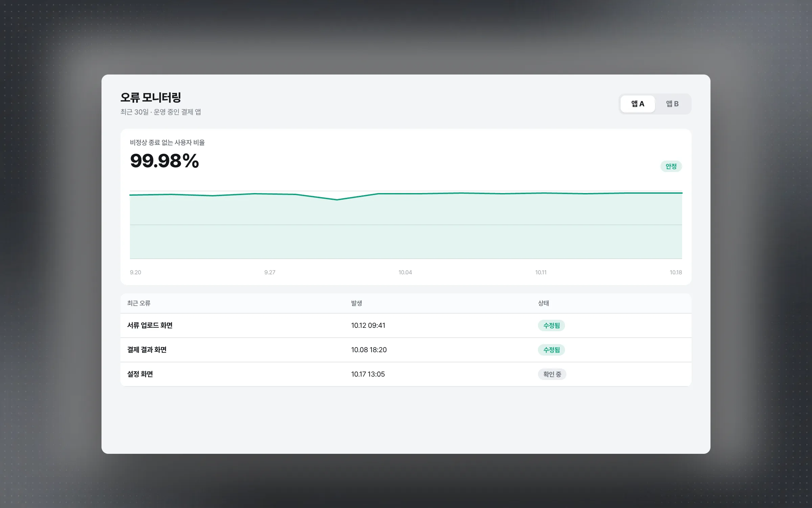Viewport: 812px width, 508px height.
Task: Click 수정됨 badge for 결제 결과 화면
Action: 551,350
